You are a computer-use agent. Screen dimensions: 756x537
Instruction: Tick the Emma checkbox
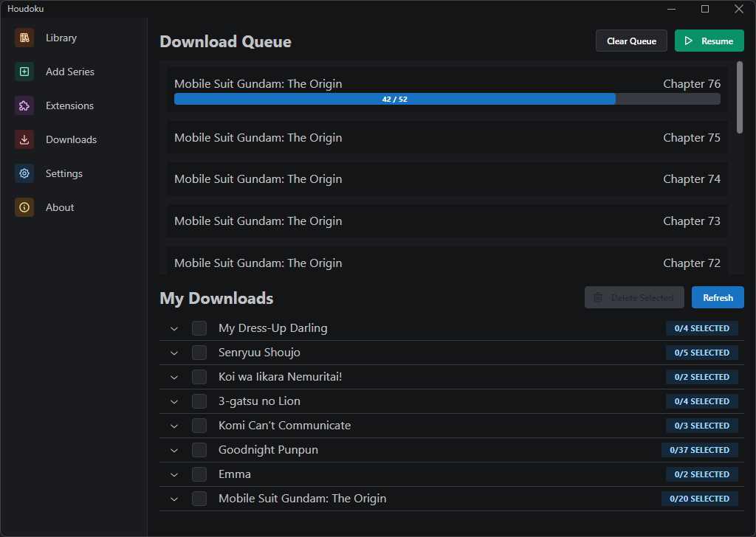[x=199, y=474]
